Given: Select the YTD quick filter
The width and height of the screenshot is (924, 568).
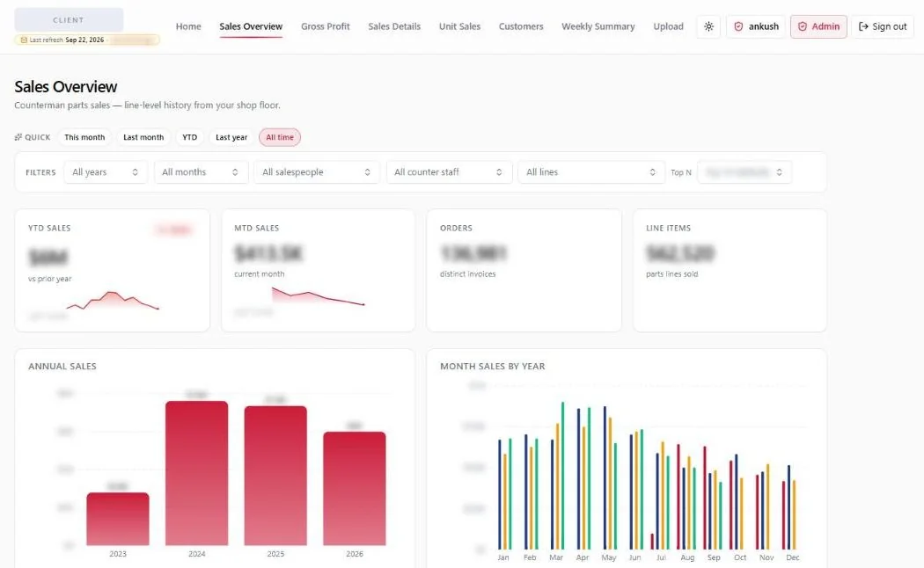Looking at the screenshot, I should coord(190,137).
